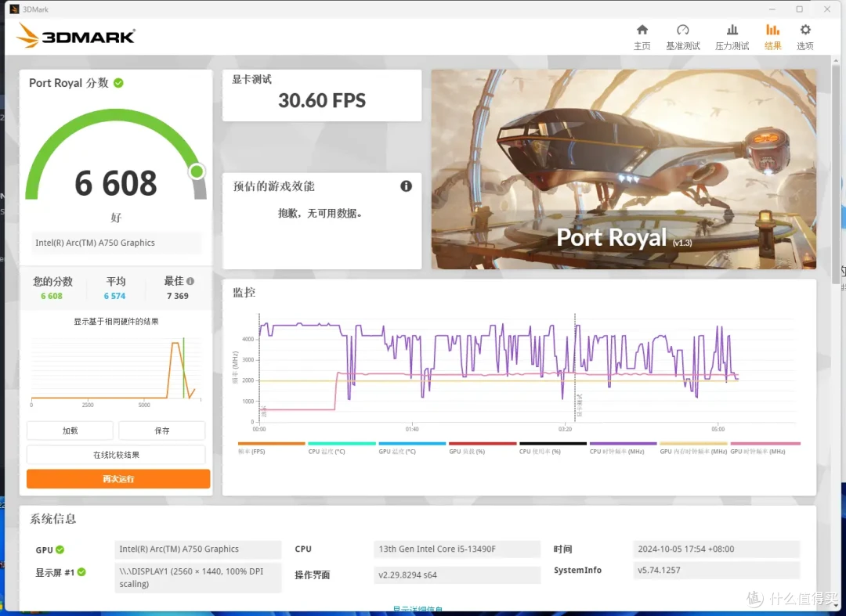
Task: Click info icon beside 最佳 score
Action: pyautogui.click(x=190, y=281)
